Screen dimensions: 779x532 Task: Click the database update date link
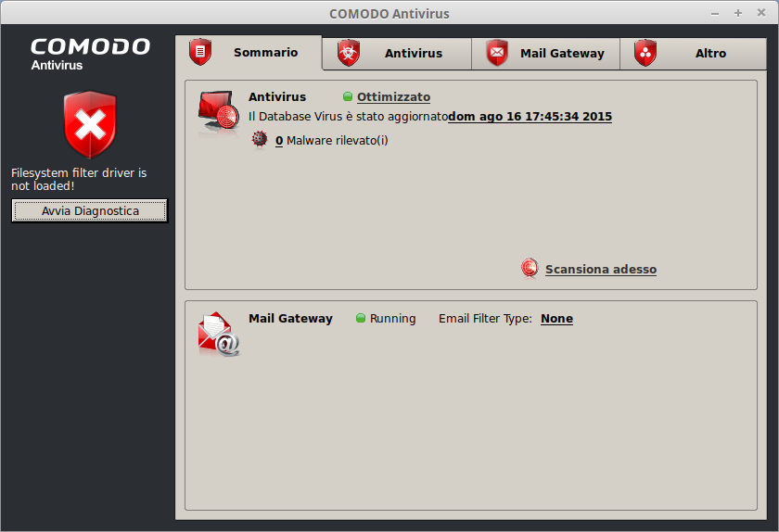click(x=530, y=116)
